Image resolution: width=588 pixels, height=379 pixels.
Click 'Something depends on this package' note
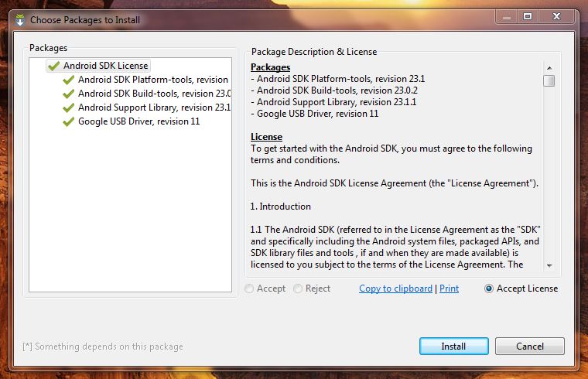point(103,347)
